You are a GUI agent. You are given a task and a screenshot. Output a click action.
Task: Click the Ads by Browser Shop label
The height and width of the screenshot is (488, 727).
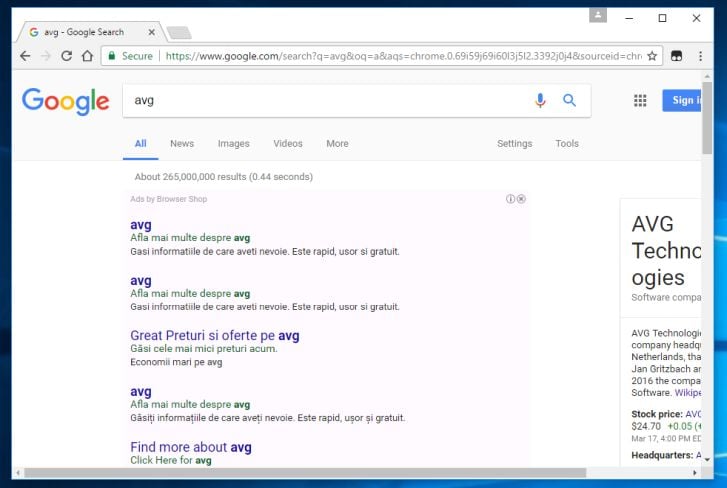coord(168,199)
